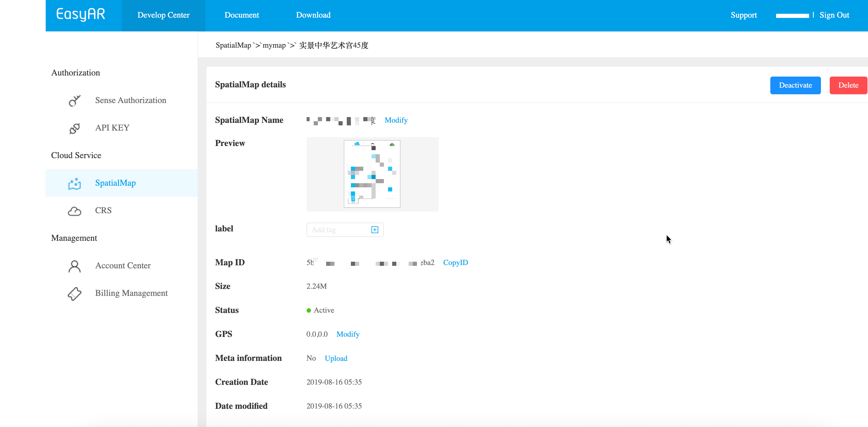Click Upload for Meta information
Viewport: 868px width, 427px height.
point(336,358)
